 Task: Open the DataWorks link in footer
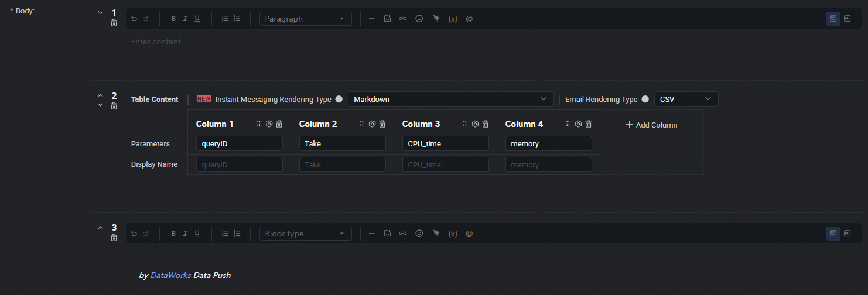[170, 275]
